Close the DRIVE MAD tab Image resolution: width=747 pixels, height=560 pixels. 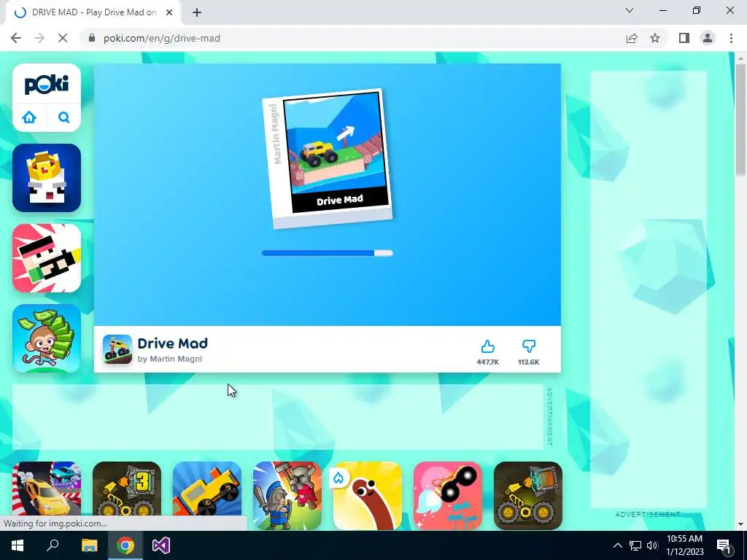click(x=169, y=12)
